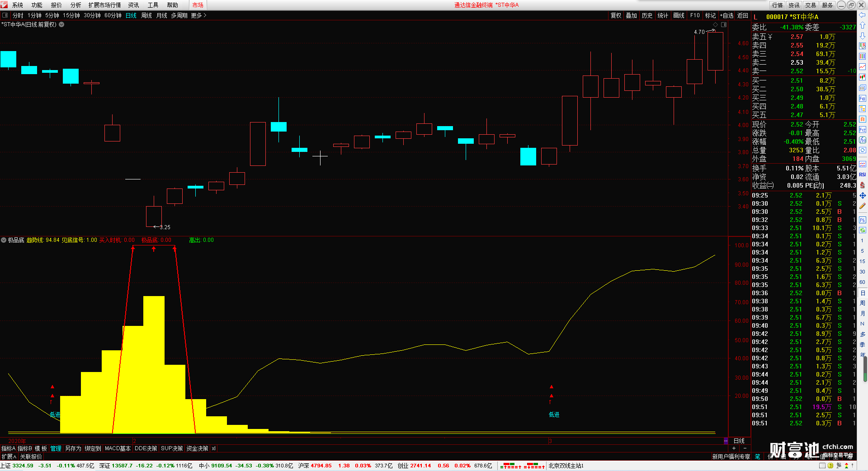This screenshot has height=471, width=868.
Task: Click the sidebar vertical scroll handle
Action: (x=865, y=368)
